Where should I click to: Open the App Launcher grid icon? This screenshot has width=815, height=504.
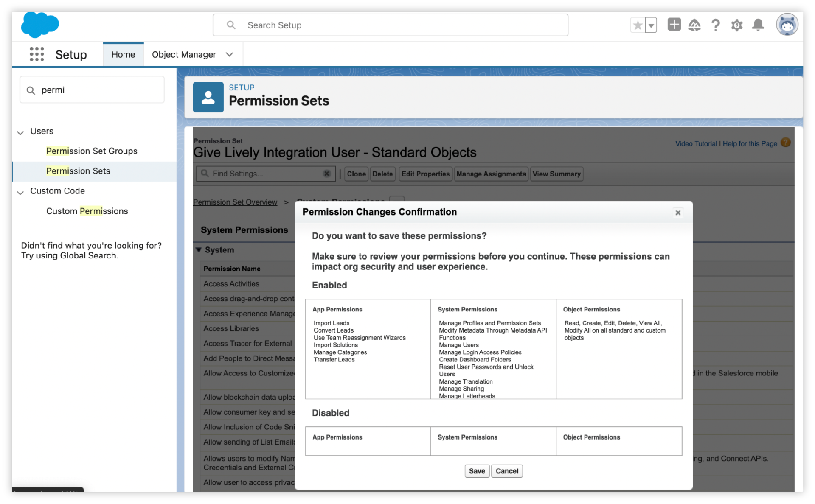[x=37, y=54]
